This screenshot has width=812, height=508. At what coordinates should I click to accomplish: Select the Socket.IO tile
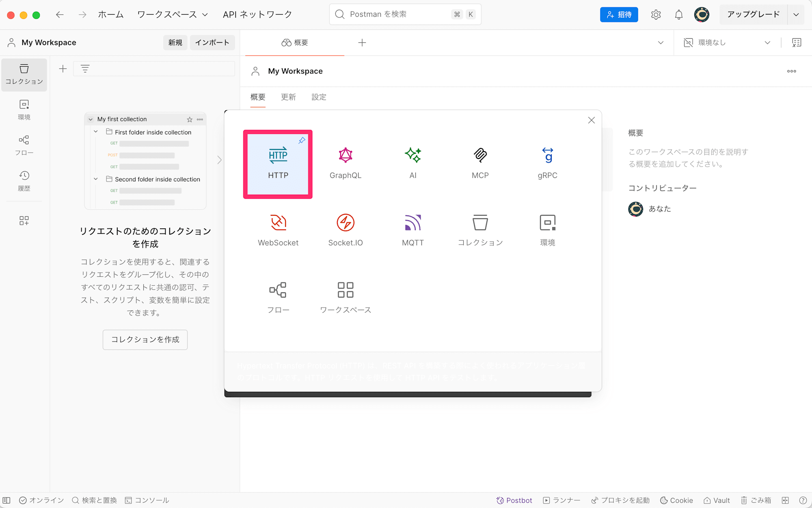pyautogui.click(x=345, y=231)
